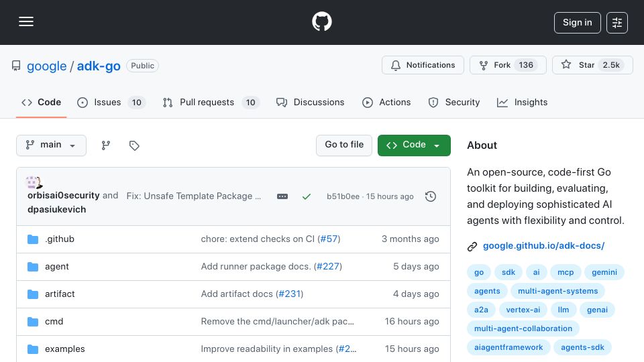644x362 pixels.
Task: Open the examples folder
Action: pyautogui.click(x=65, y=349)
